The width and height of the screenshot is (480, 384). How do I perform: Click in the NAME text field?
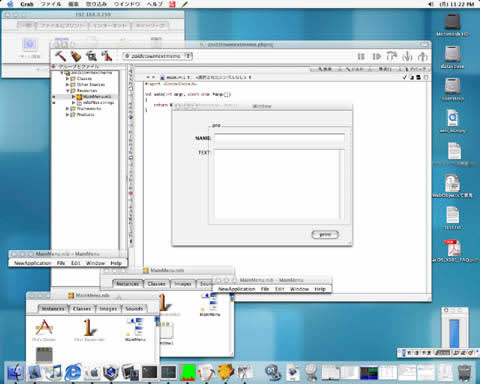pos(279,138)
